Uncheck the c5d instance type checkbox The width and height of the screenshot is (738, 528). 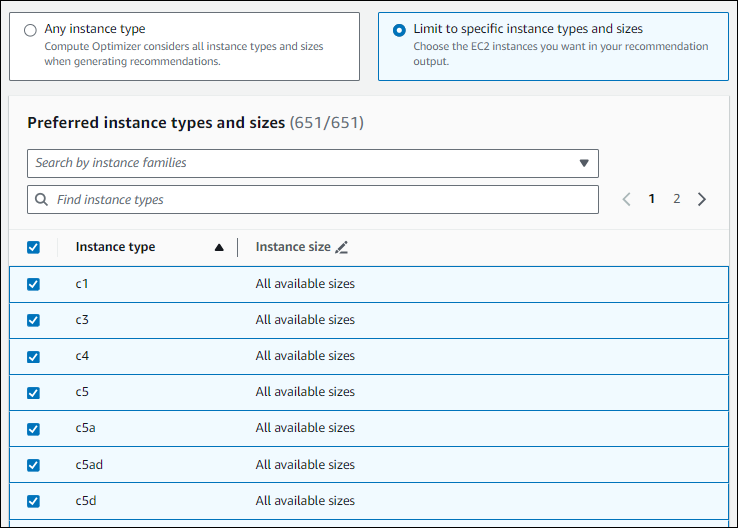pos(33,501)
